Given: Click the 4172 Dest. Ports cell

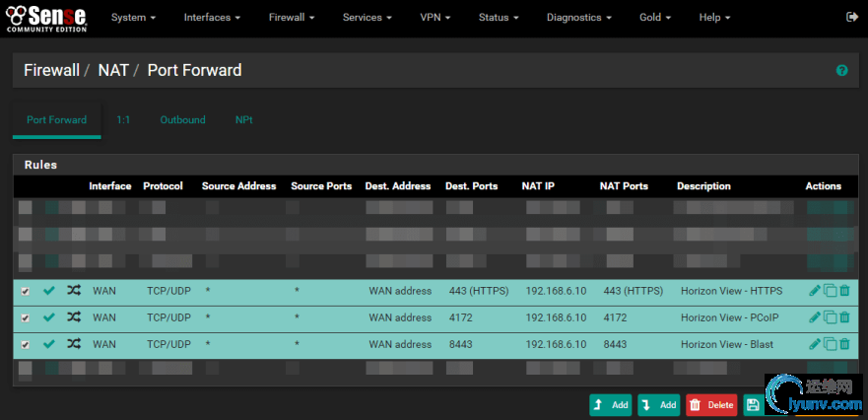Looking at the screenshot, I should [x=460, y=317].
